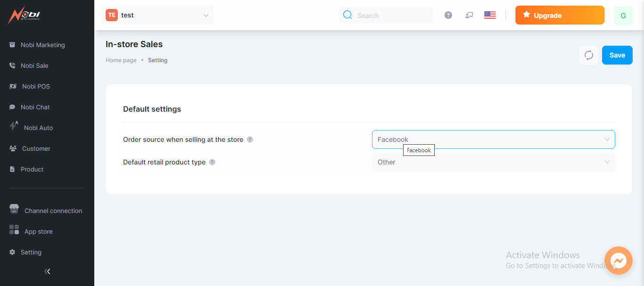
Task: Open the Messenger chat bubble
Action: 618,261
